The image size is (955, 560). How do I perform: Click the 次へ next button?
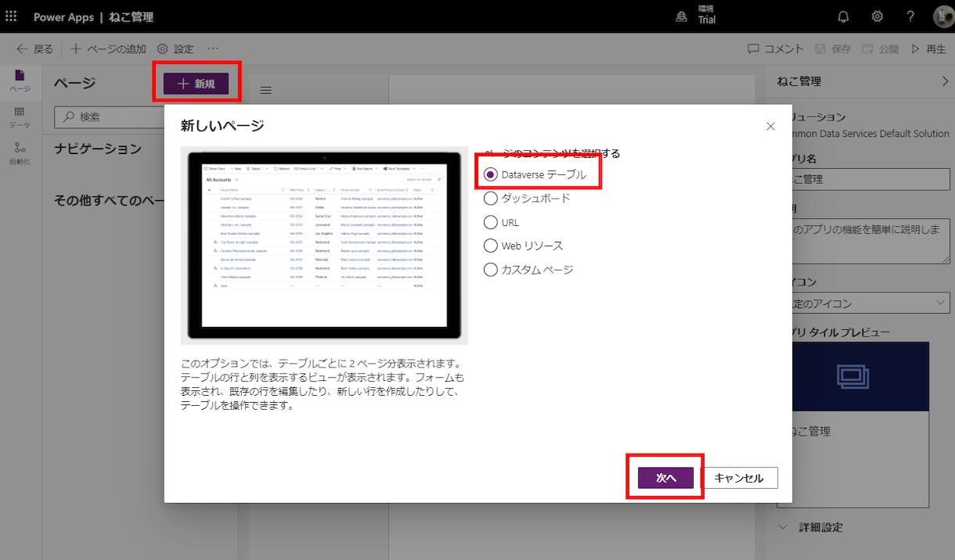pos(665,478)
